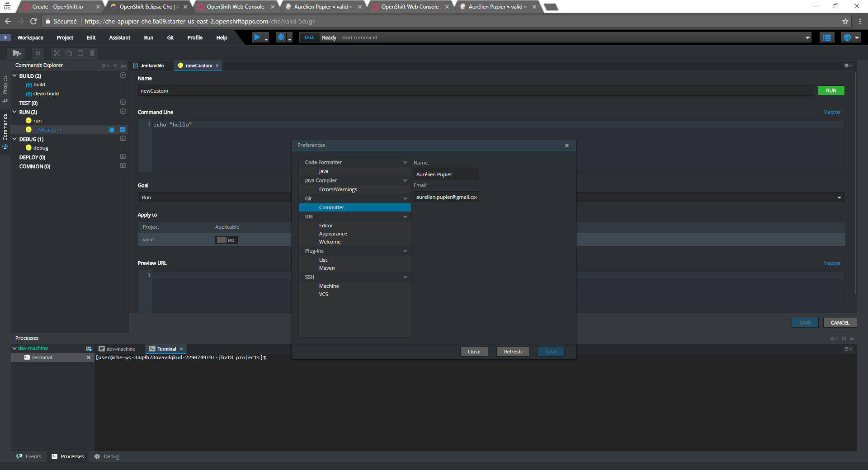Open new terminal icon beside dev-machine
This screenshot has width=868, height=470.
coord(89,348)
